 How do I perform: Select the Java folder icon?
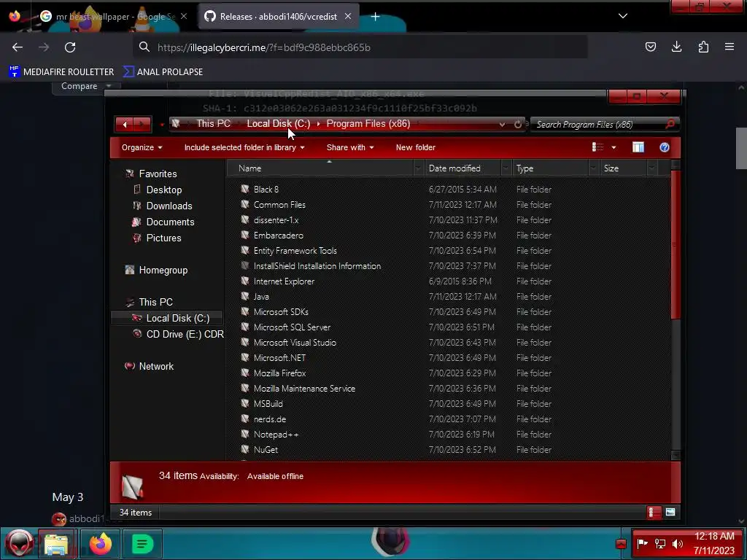[x=245, y=296]
